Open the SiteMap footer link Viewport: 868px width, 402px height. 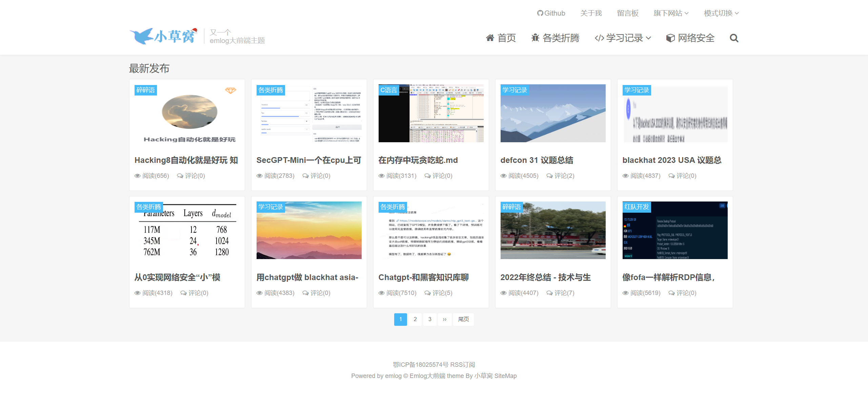tap(505, 376)
